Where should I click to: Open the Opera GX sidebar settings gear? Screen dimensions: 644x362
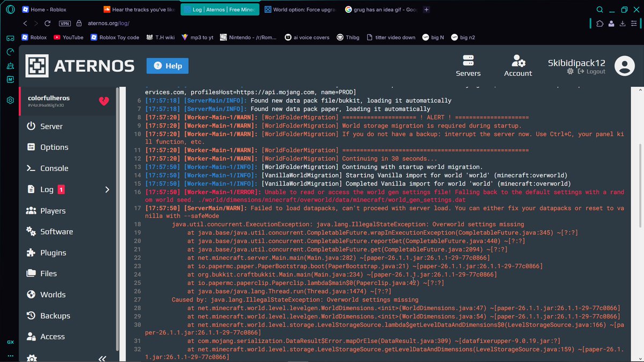(10, 100)
